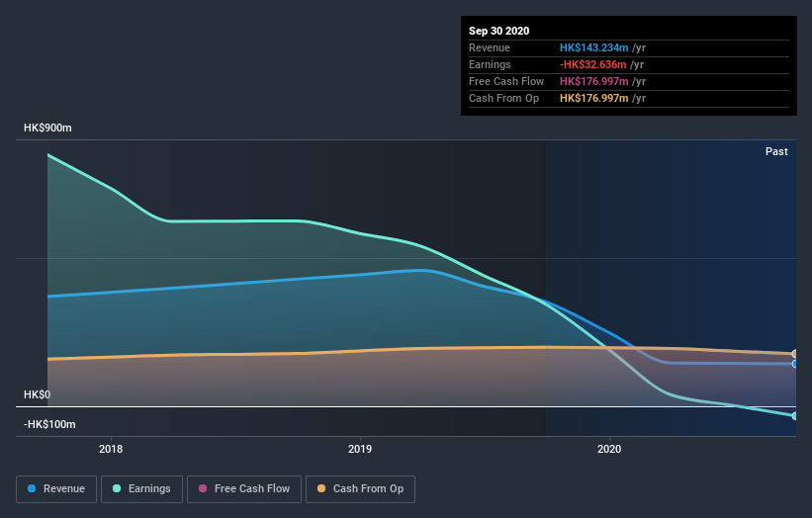Click the HK$0 y-axis label
The image size is (812, 518).
pyautogui.click(x=37, y=394)
